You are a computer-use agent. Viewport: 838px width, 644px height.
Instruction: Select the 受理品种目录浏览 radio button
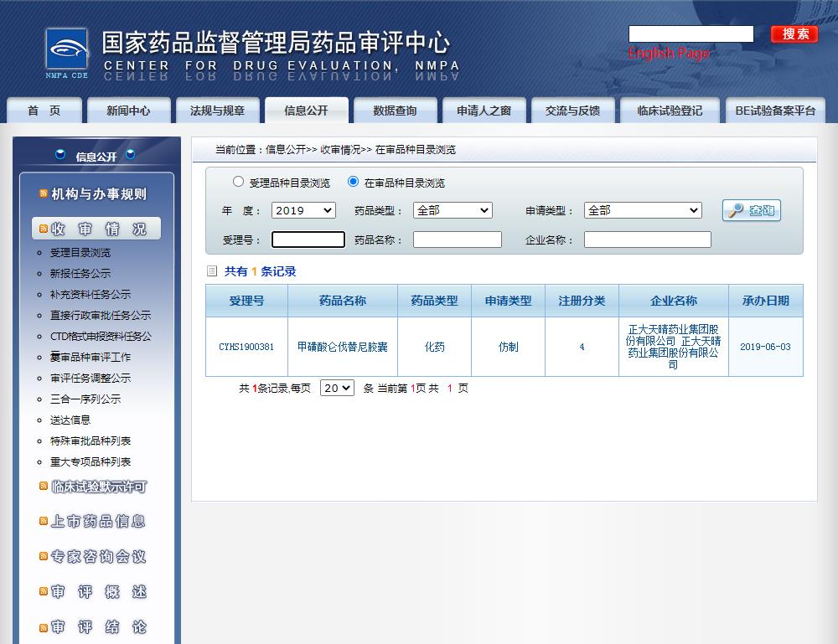pyautogui.click(x=238, y=182)
